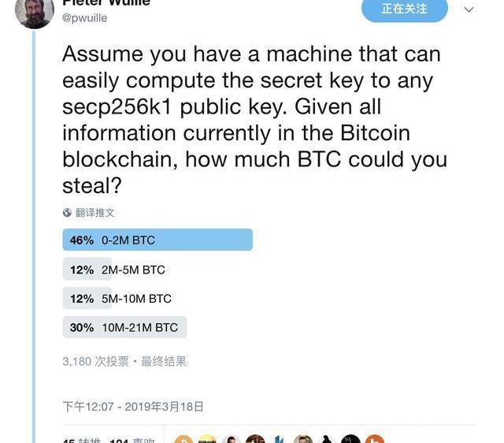The height and width of the screenshot is (443, 504).
Task: Click the 翻译推文 translate tweet link
Action: pyautogui.click(x=95, y=213)
